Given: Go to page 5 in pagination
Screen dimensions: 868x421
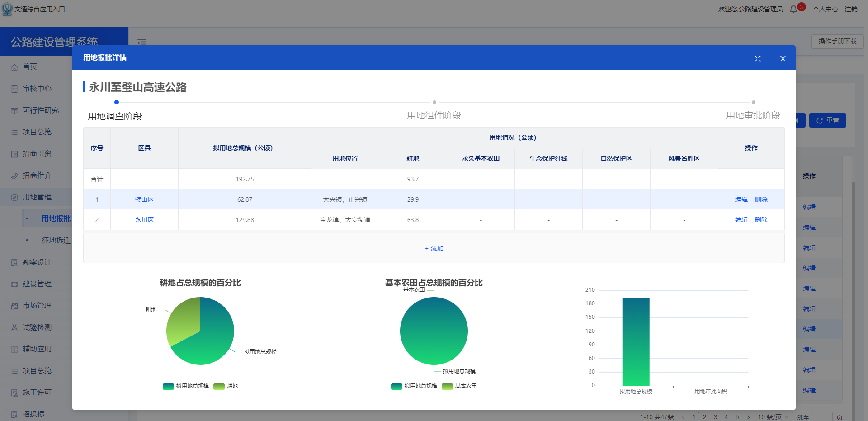Looking at the screenshot, I should tap(737, 417).
